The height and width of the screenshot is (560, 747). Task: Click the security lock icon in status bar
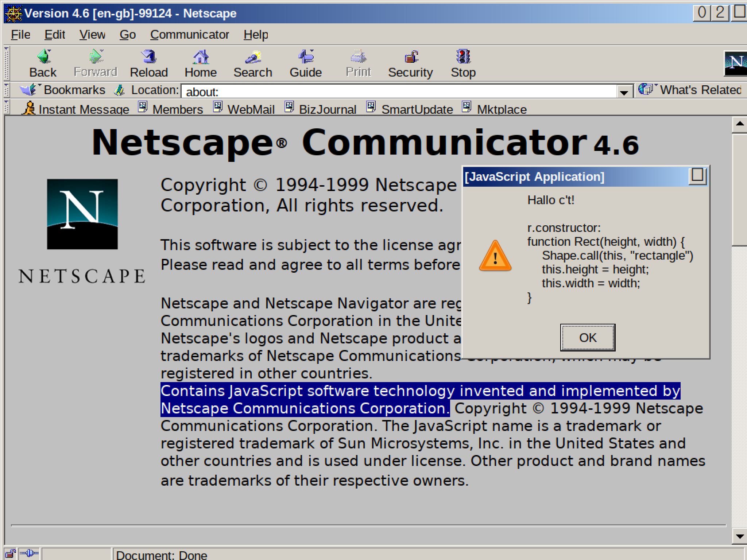(10, 554)
